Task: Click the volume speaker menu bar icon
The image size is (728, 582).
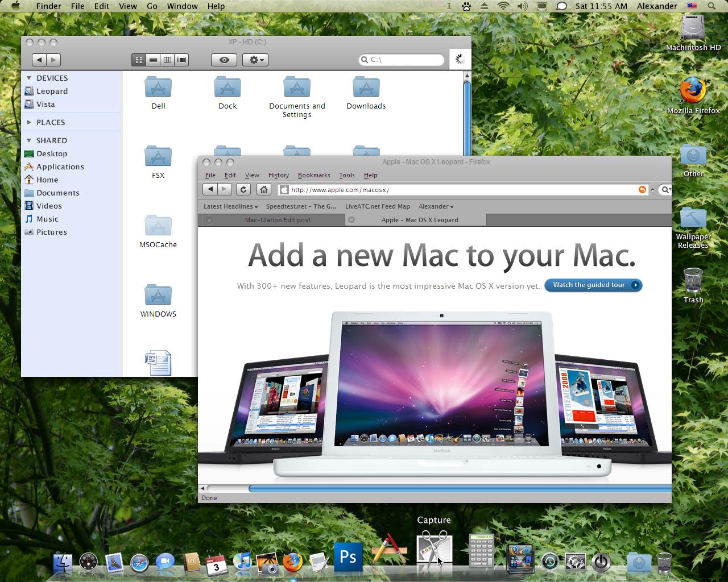Action: tap(523, 6)
